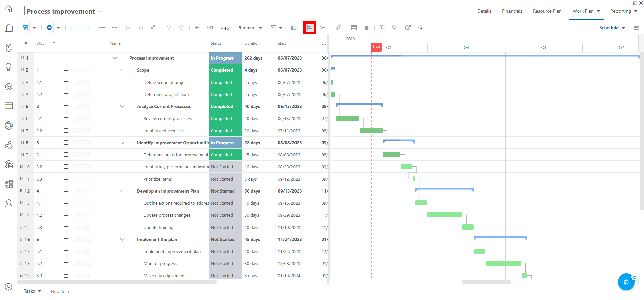Click the link tasks icon
The height and width of the screenshot is (300, 644).
(127, 28)
